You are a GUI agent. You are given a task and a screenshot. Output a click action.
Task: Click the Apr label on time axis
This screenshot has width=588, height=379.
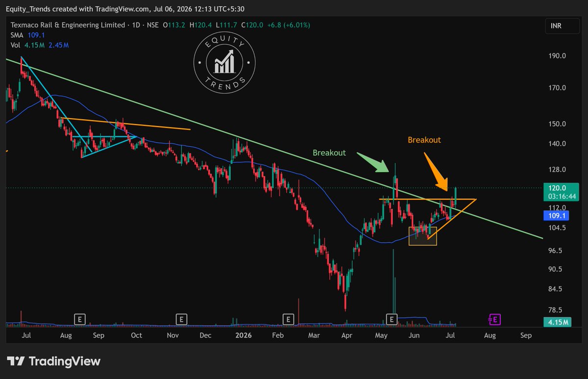pos(347,336)
